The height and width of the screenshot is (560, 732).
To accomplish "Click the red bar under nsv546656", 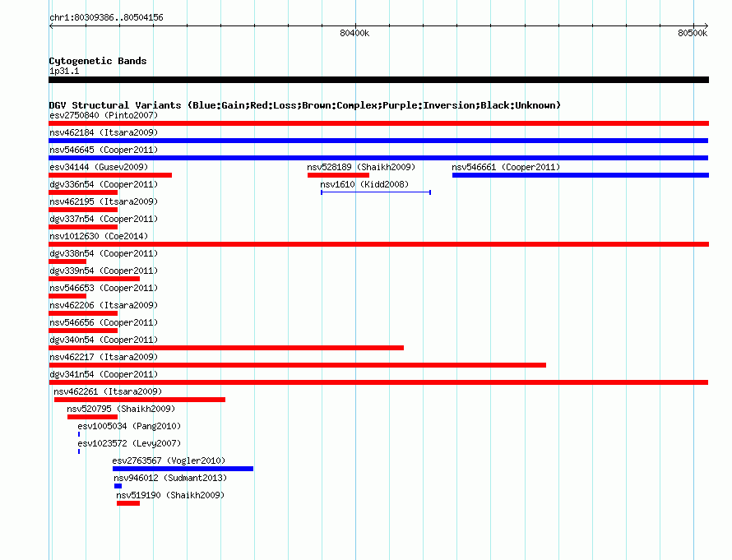I will pos(83,331).
